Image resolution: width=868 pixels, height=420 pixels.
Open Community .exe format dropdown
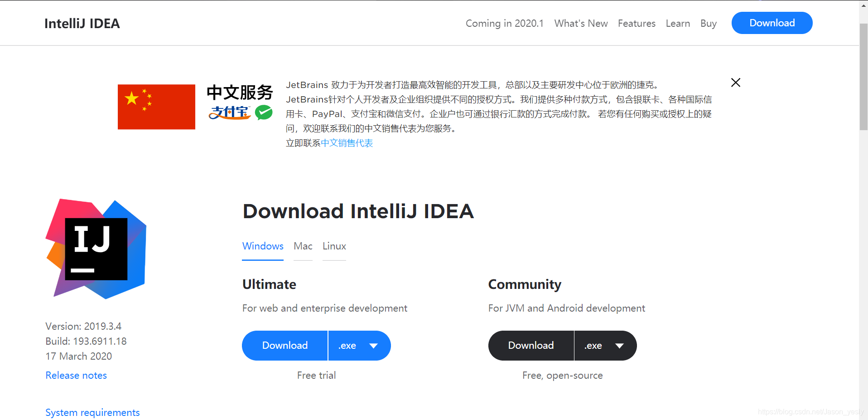[x=605, y=346]
